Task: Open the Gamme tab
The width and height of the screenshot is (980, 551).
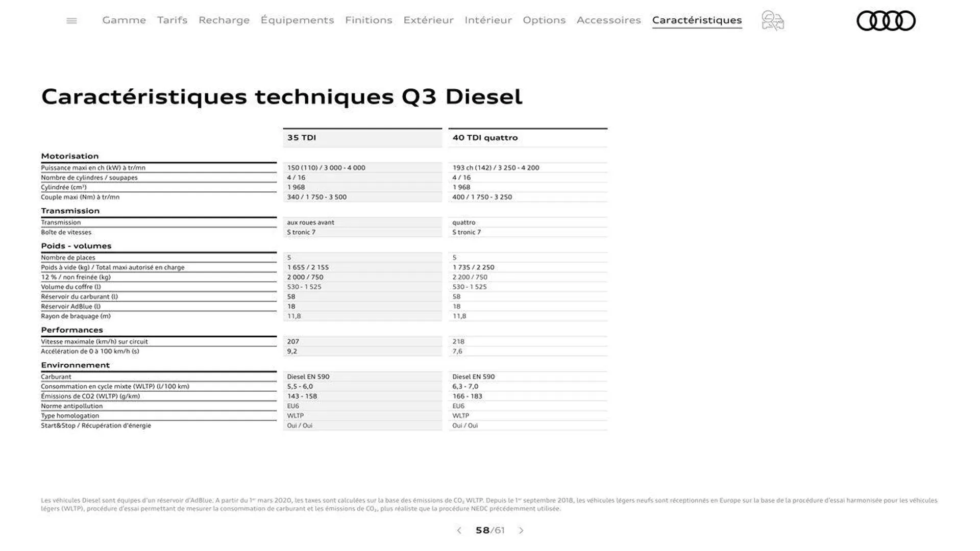Action: click(x=124, y=20)
